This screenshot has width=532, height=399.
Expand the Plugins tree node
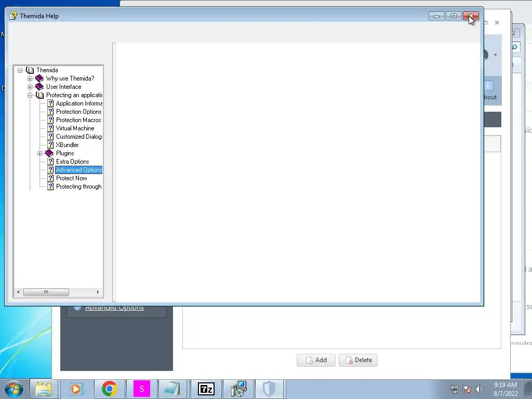pyautogui.click(x=39, y=153)
